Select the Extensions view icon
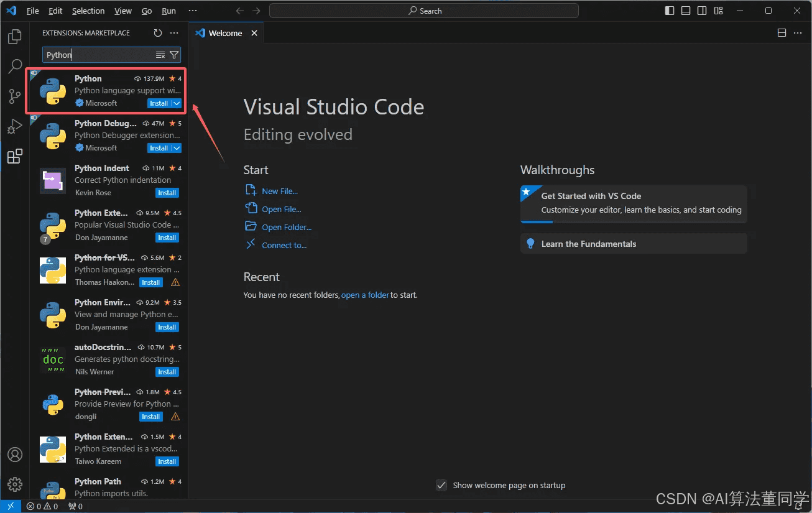Viewport: 812px width, 513px height. click(x=15, y=157)
